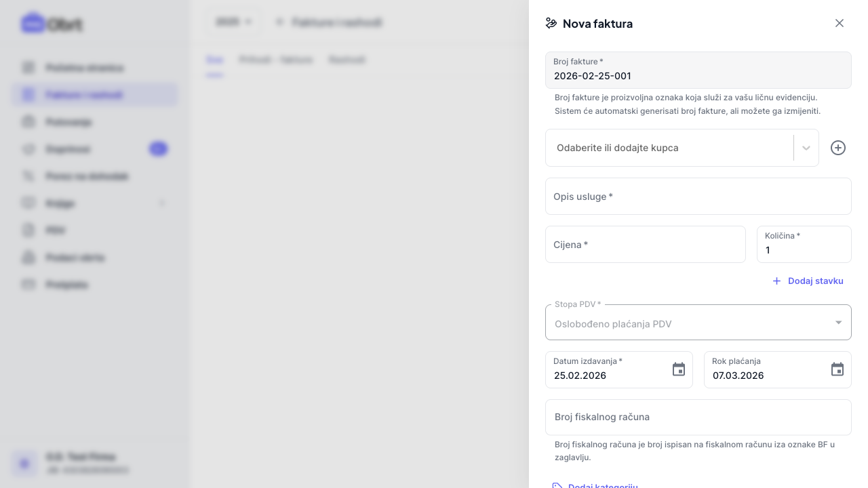Click the Obrt logo in the sidebar
The image size is (868, 488).
pyautogui.click(x=52, y=24)
